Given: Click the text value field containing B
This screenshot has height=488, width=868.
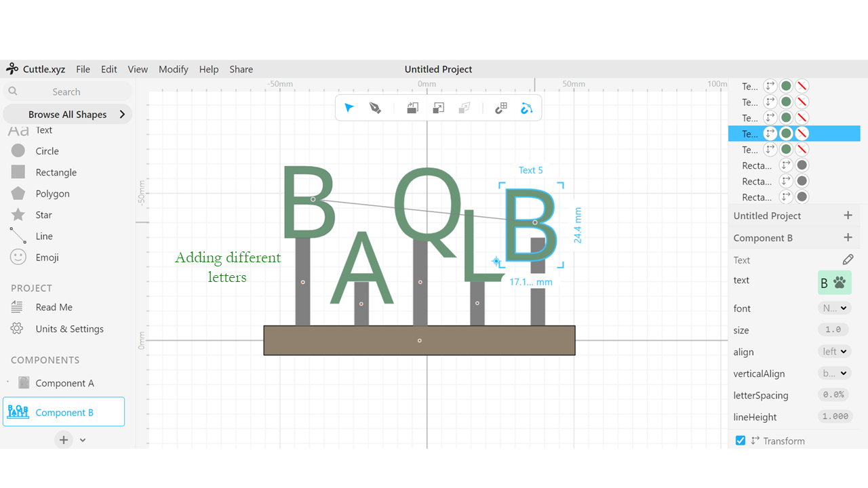Looking at the screenshot, I should coord(834,283).
